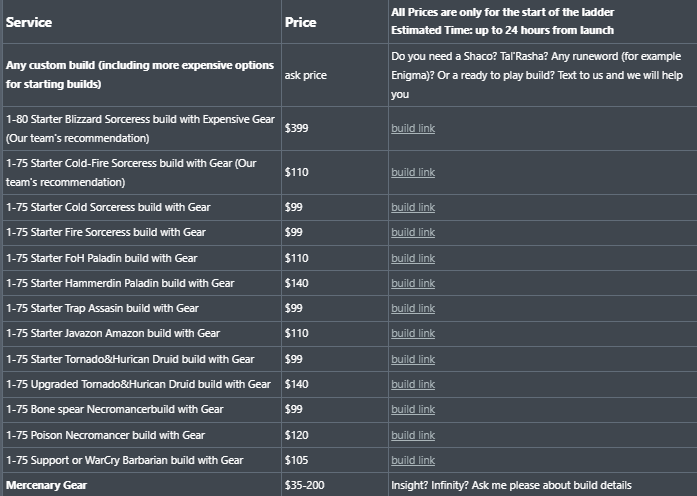Screen dimensions: 697x496
Task: Open the WarCry Barbarian build link
Action: 413,460
